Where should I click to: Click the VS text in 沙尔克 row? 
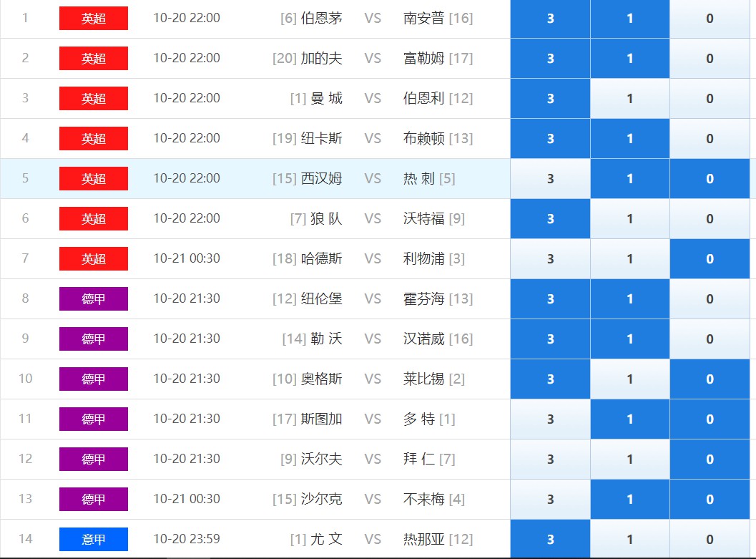[373, 499]
